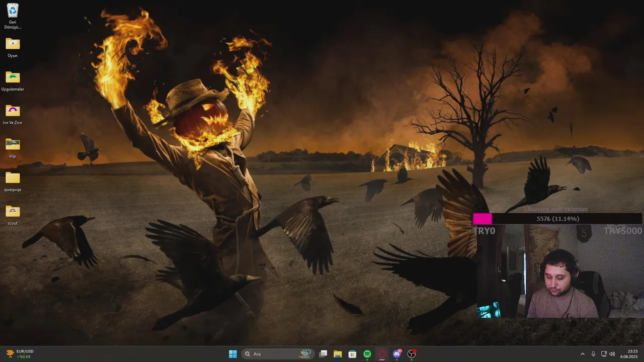Click the search highlights image in search box
The height and width of the screenshot is (362, 644).
(305, 354)
